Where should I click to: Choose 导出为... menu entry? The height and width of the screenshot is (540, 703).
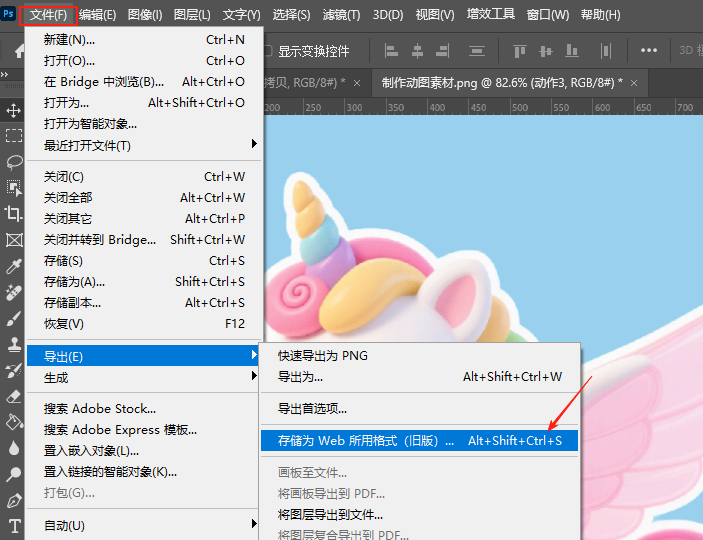(419, 376)
